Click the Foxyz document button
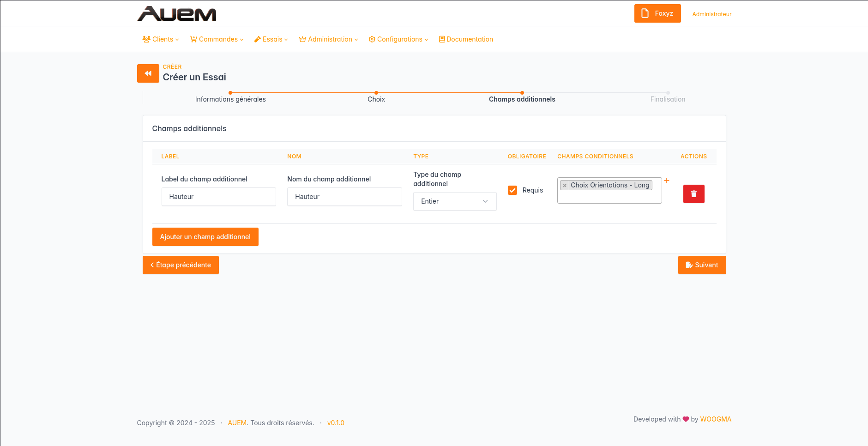The width and height of the screenshot is (868, 446). [657, 13]
